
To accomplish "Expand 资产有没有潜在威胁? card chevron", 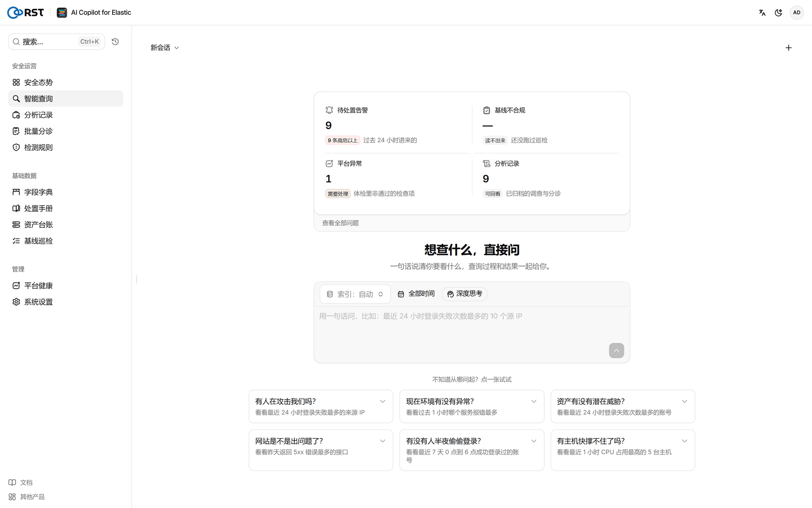I will [685, 401].
